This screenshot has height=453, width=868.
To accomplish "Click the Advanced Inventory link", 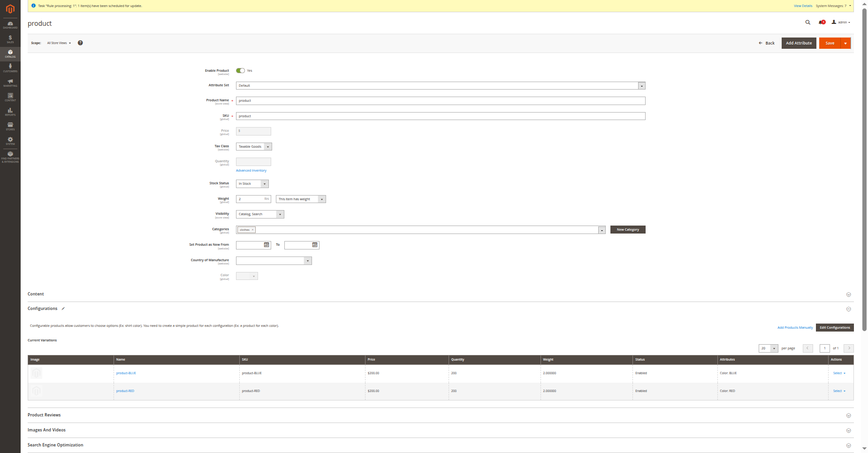I will (x=251, y=171).
